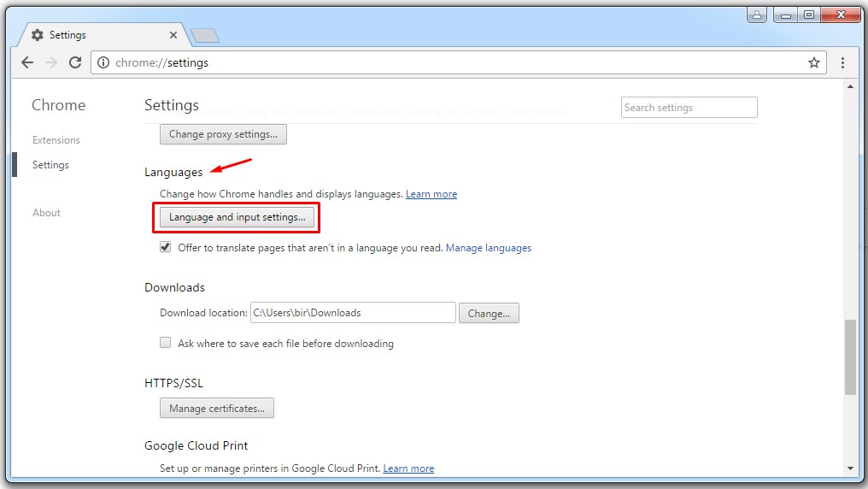Open the Manage languages link
Viewport: 868px width, 489px height.
[x=489, y=248]
